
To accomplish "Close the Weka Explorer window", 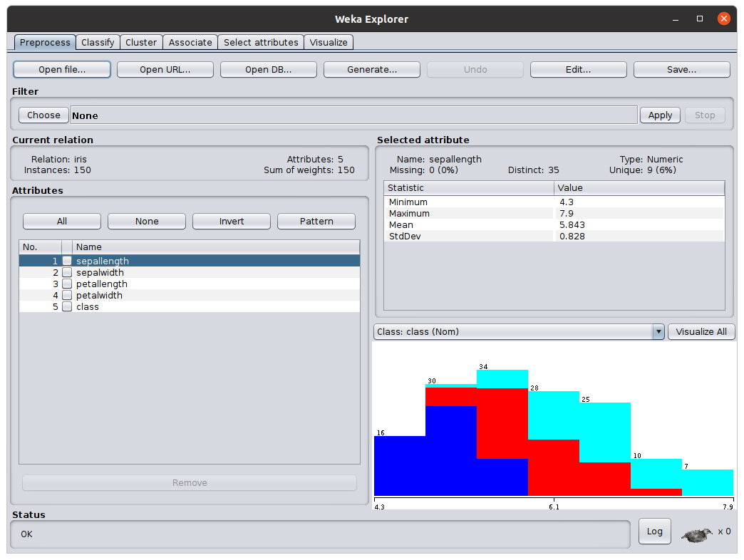I will click(x=723, y=19).
